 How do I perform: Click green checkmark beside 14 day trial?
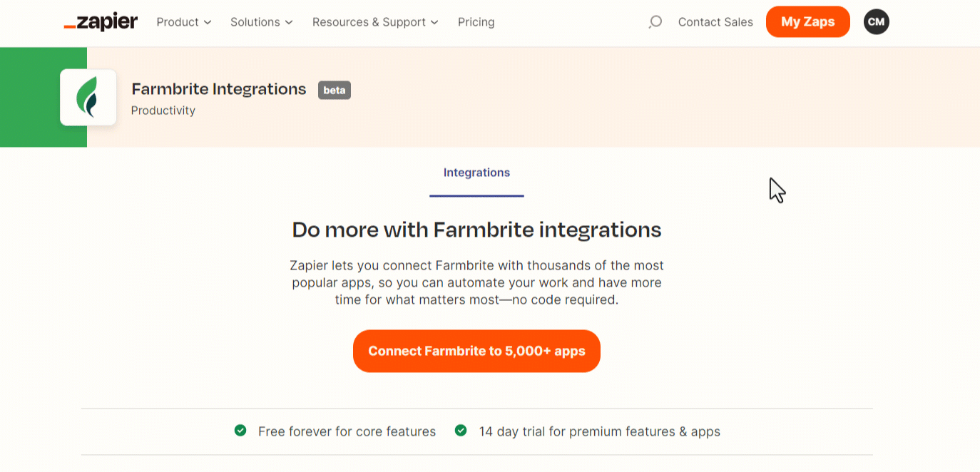(461, 431)
